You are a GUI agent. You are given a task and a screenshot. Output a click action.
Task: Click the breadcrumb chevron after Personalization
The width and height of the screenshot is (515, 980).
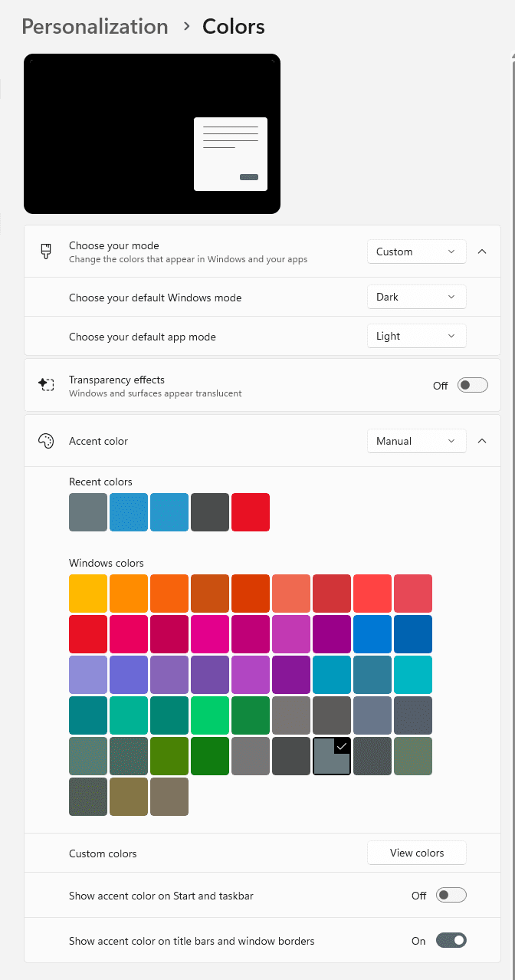(186, 27)
